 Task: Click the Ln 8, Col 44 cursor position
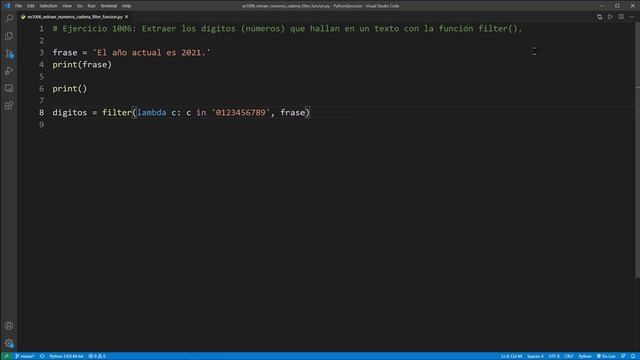tap(511, 356)
